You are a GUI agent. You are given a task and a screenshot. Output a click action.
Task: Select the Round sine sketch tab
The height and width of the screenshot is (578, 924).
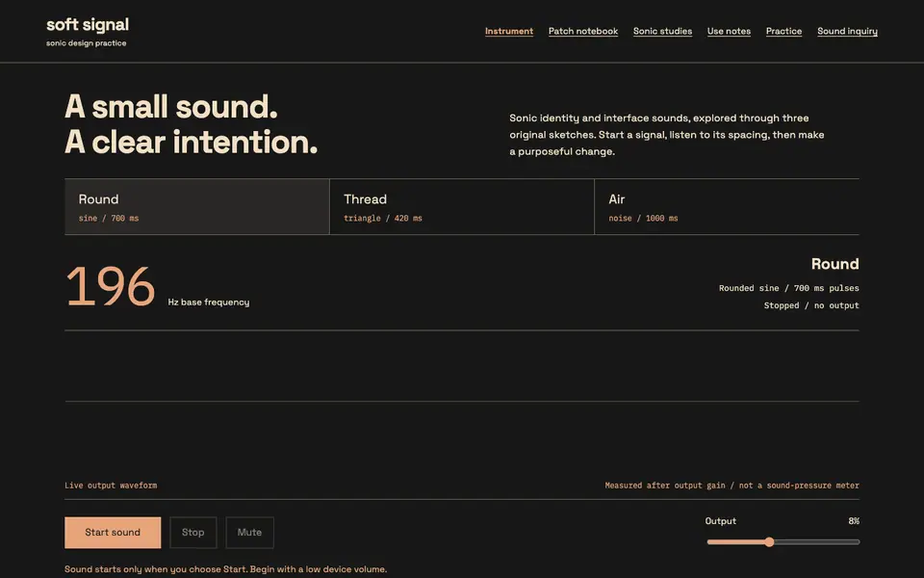tap(196, 207)
